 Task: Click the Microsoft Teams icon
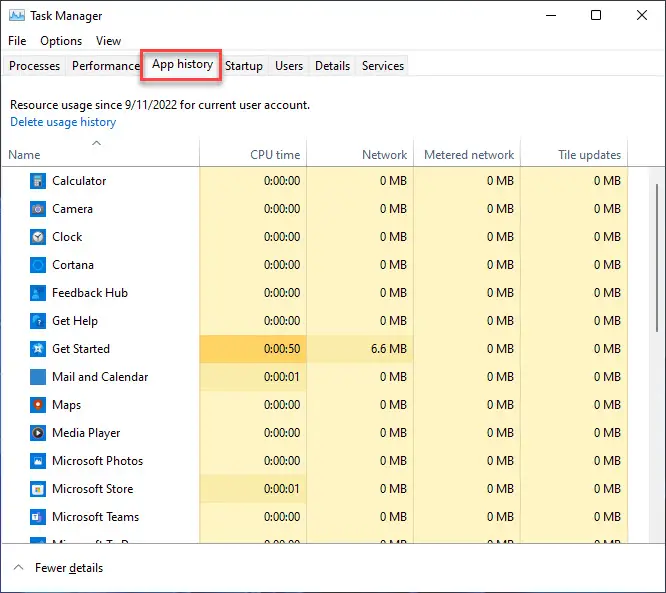(38, 517)
